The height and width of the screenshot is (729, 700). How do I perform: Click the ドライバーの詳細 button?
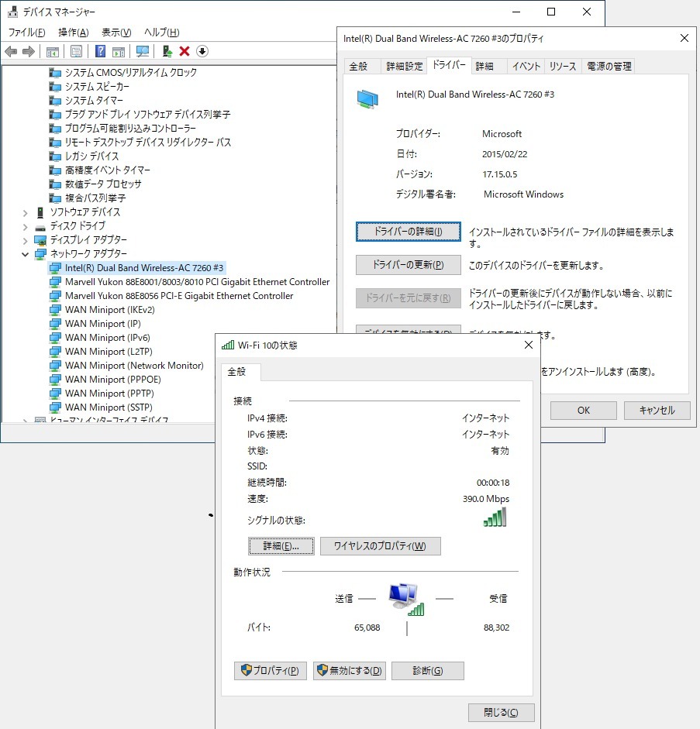pyautogui.click(x=408, y=231)
